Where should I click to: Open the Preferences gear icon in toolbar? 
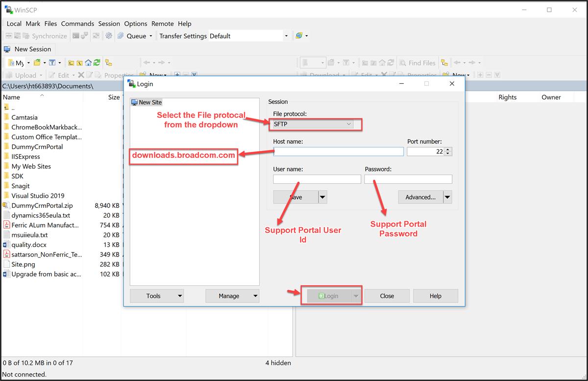[x=108, y=36]
